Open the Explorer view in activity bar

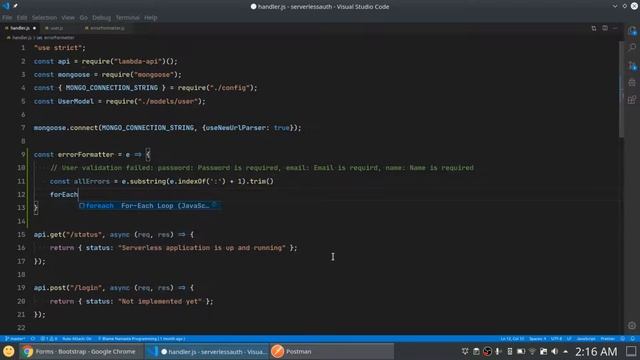tap(632, 31)
